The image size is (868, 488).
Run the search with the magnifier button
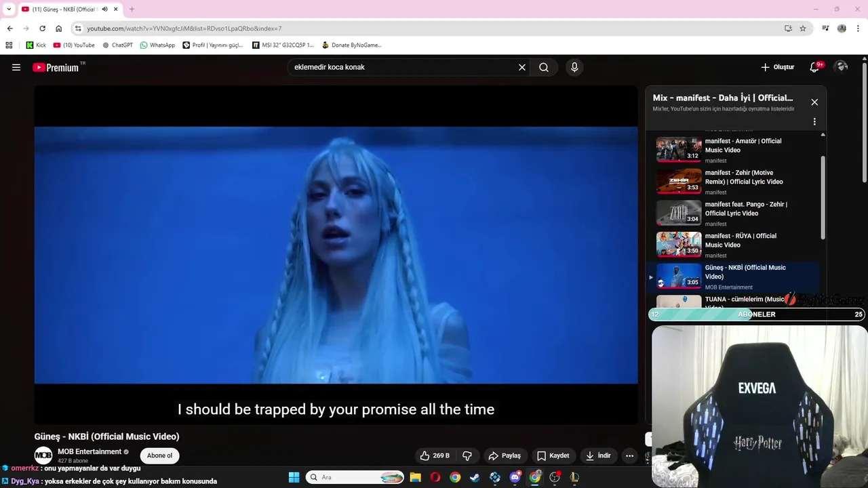coord(544,67)
